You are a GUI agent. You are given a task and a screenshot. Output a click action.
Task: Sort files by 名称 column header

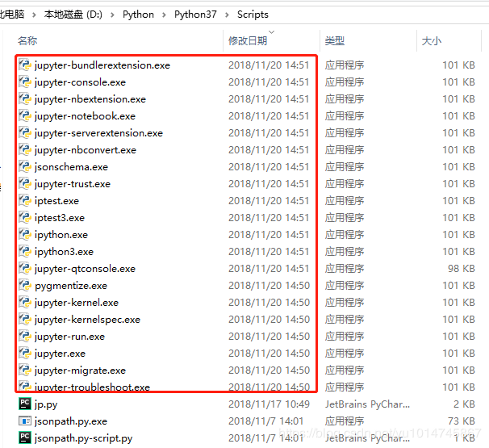pos(27,40)
